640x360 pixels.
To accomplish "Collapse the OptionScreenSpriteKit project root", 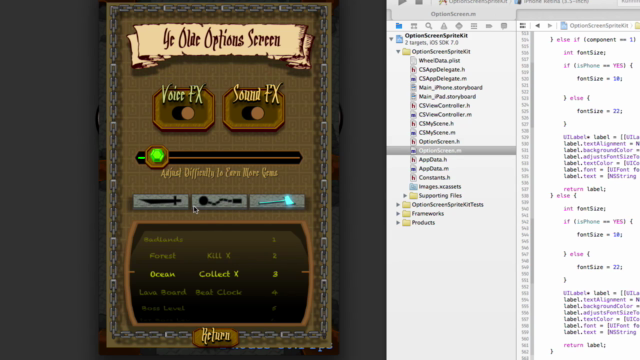I will 391,39.
